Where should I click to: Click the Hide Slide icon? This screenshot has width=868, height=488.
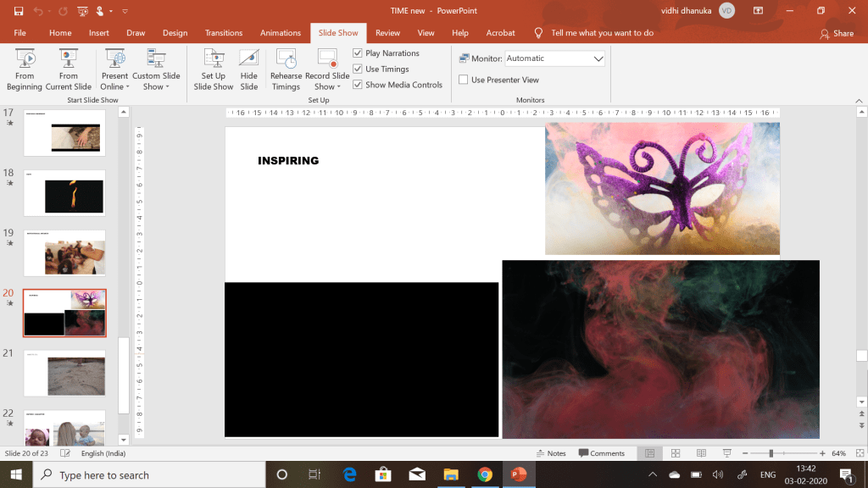point(248,69)
